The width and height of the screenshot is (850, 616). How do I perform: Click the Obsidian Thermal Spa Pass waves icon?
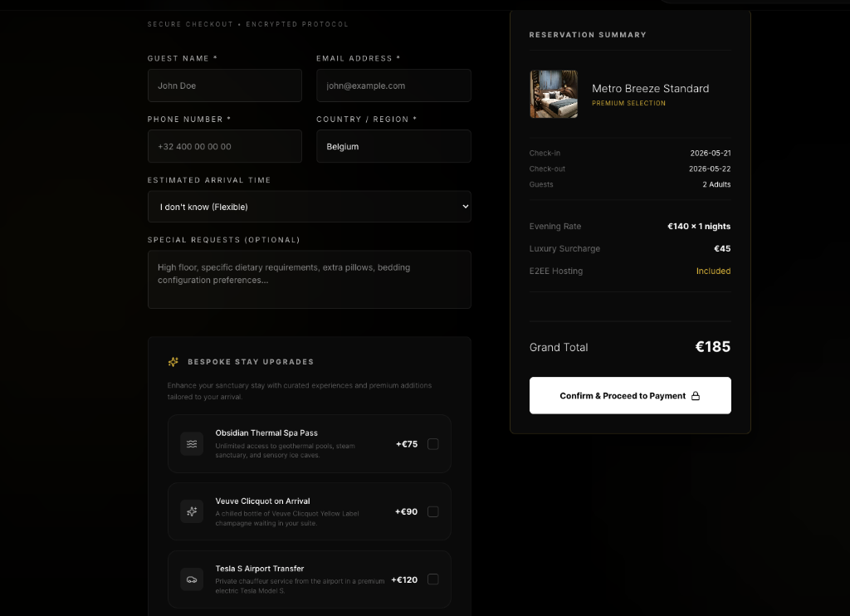192,444
